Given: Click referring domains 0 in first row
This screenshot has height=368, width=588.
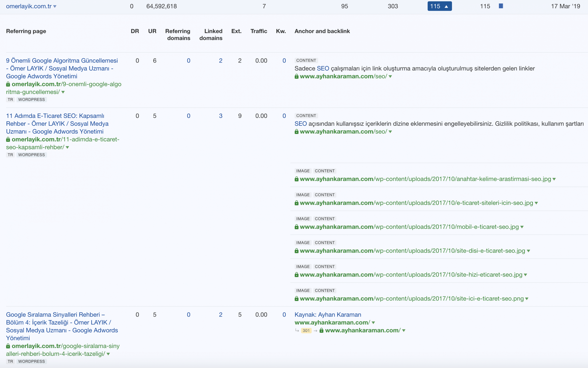Looking at the screenshot, I should tap(189, 61).
